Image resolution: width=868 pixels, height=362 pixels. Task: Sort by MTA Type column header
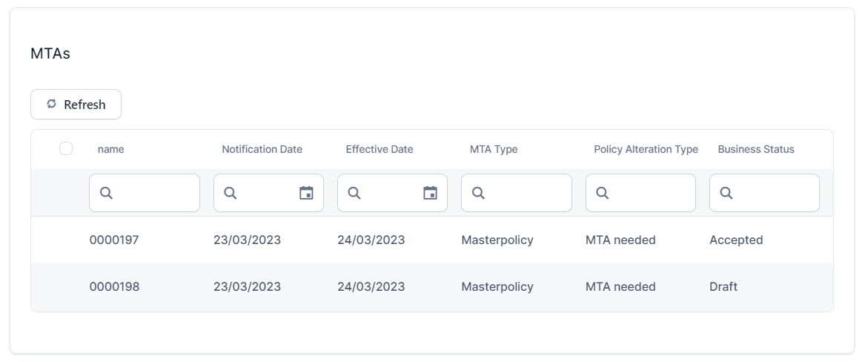[494, 149]
